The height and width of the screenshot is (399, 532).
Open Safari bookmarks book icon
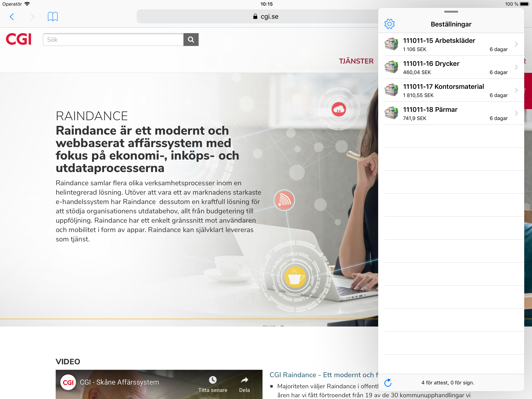(x=53, y=17)
